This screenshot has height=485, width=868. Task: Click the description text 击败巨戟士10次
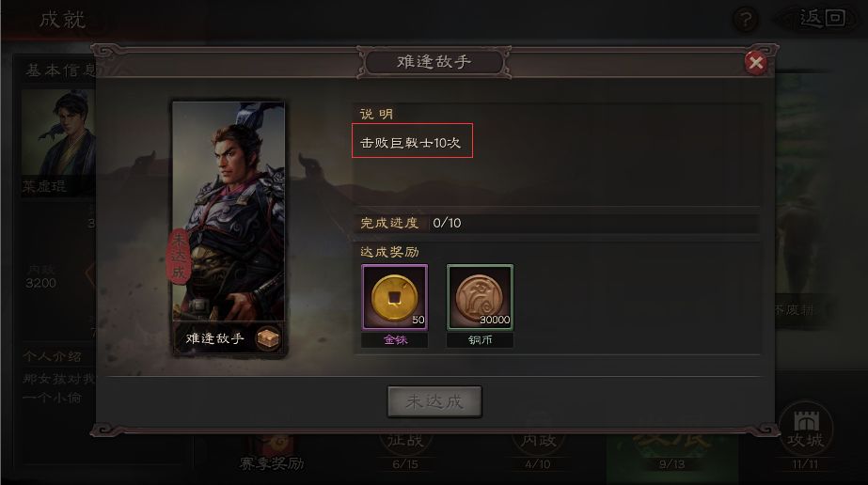pyautogui.click(x=410, y=143)
